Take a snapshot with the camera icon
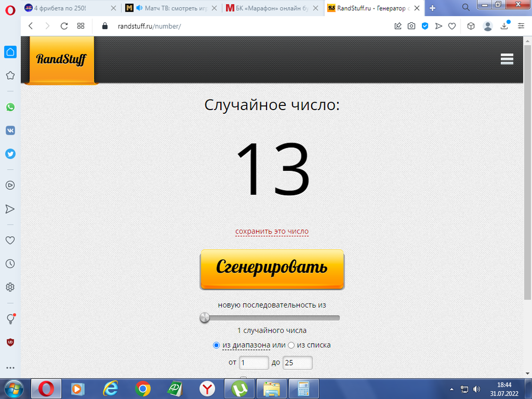Screen dimensions: 532x399 tap(411, 26)
